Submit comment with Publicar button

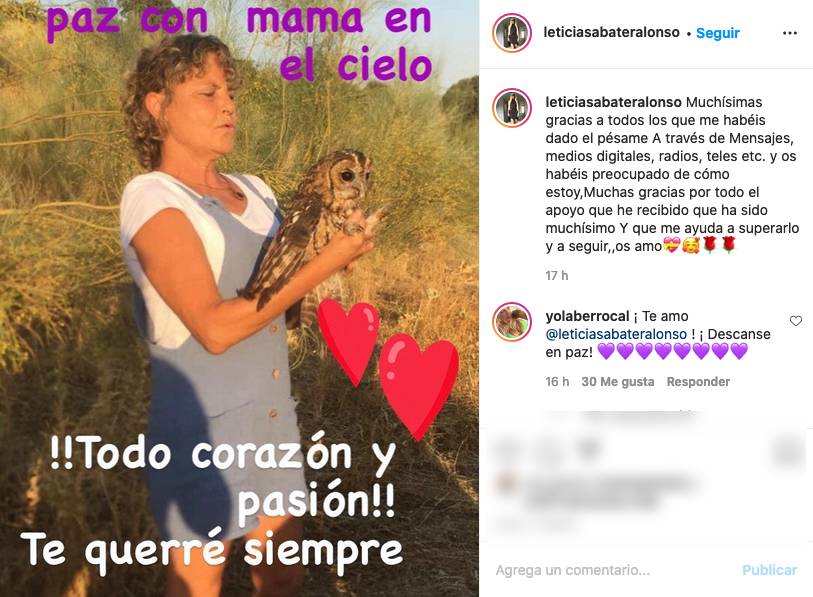(x=769, y=570)
